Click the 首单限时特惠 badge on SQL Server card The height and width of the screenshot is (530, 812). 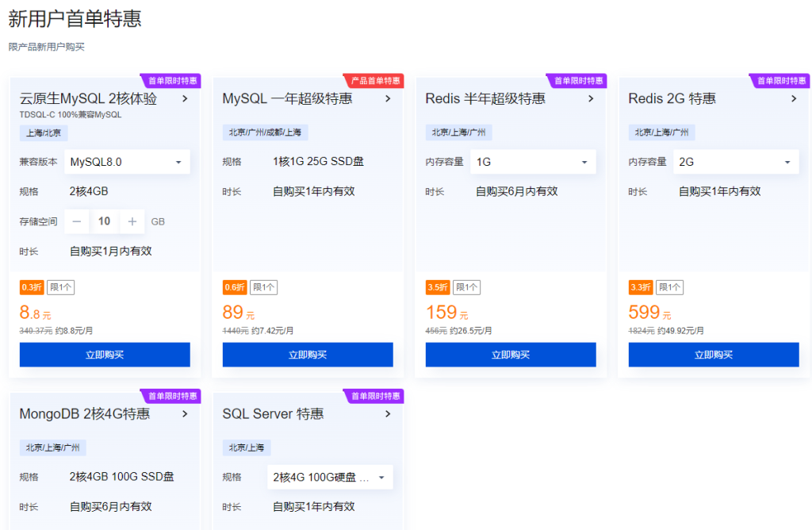pyautogui.click(x=374, y=396)
